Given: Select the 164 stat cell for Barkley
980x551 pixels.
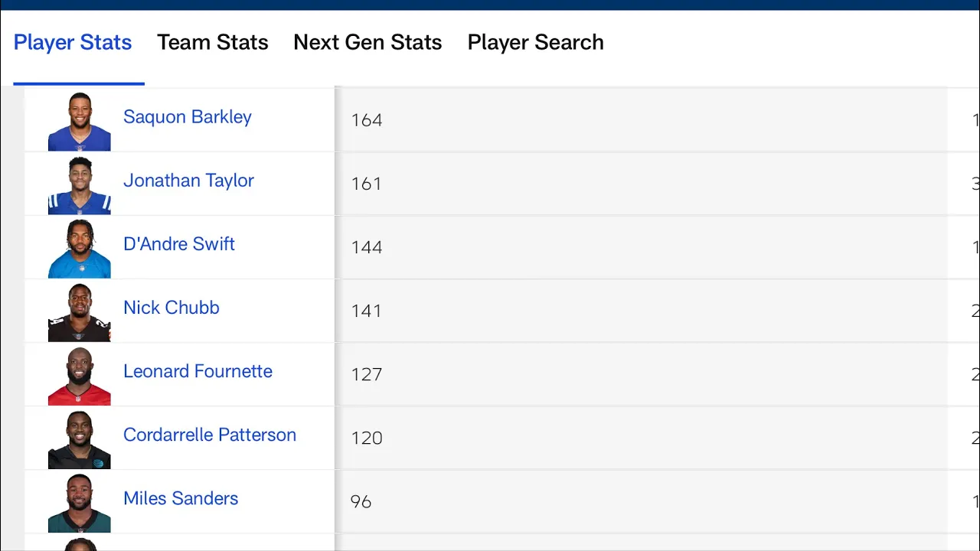Looking at the screenshot, I should 641,120.
